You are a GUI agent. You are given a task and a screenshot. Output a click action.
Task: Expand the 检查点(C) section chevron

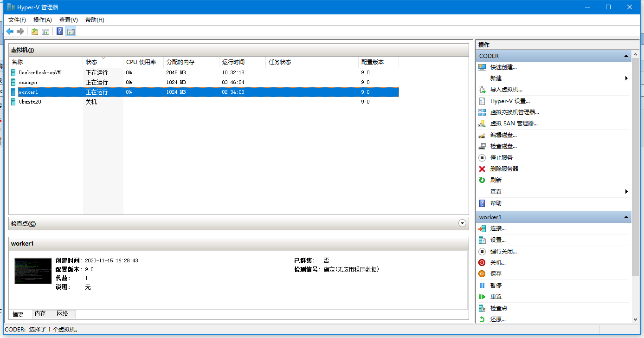pos(462,223)
